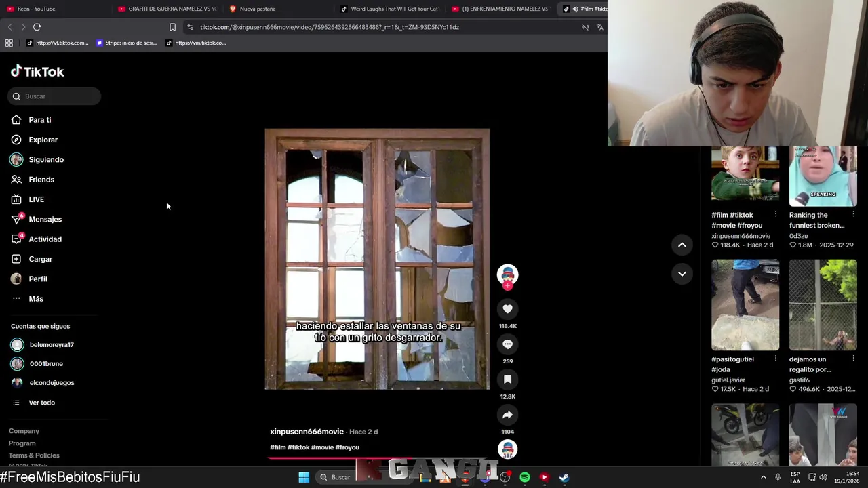Go to next video with down chevron
Viewport: 868px width, 488px height.
point(682,274)
